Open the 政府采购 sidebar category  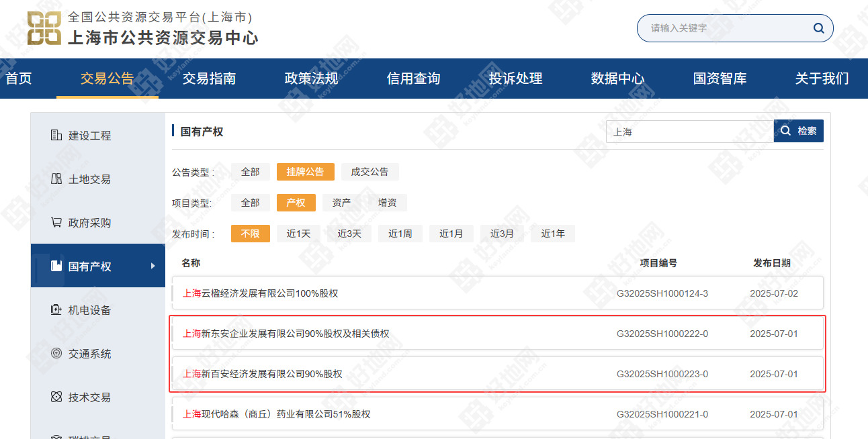(x=98, y=223)
